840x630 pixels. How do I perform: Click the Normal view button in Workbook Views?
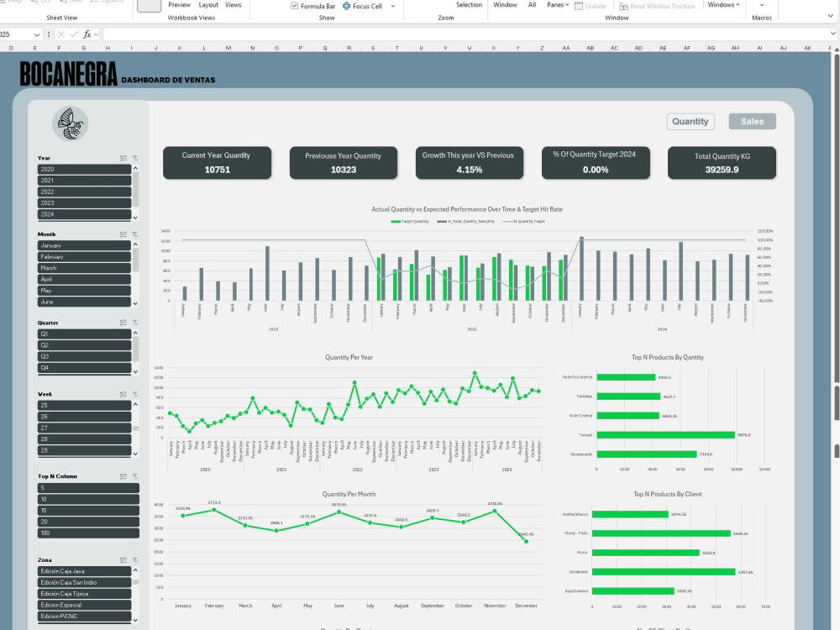point(149,5)
